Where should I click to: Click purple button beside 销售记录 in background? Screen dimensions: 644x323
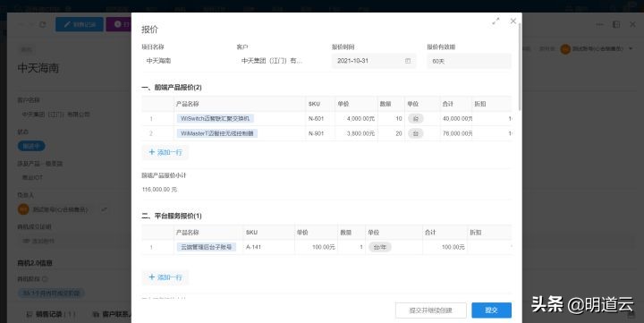(x=118, y=25)
